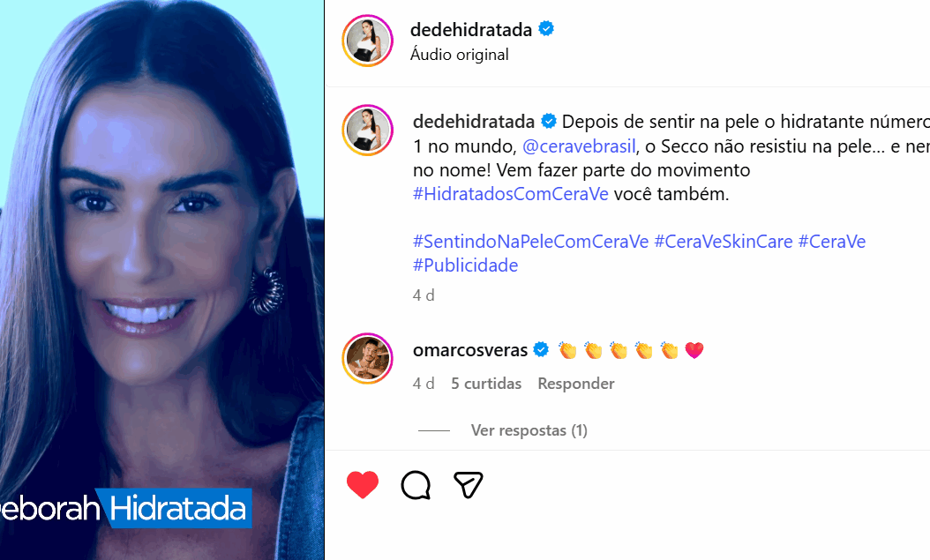Open the @ceravebrasil mention

[579, 146]
